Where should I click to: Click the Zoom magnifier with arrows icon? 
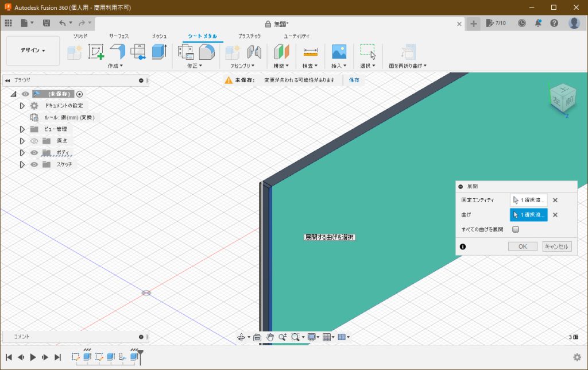tap(283, 337)
